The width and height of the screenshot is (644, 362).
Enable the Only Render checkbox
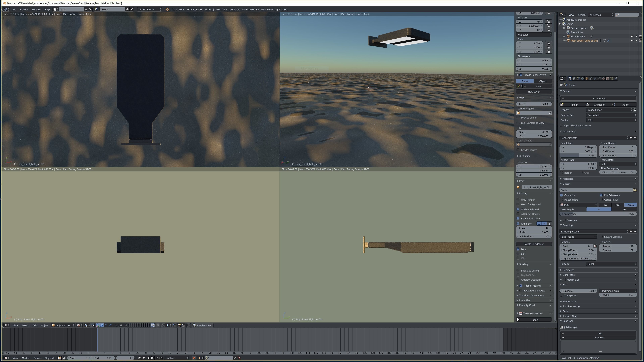pyautogui.click(x=518, y=200)
